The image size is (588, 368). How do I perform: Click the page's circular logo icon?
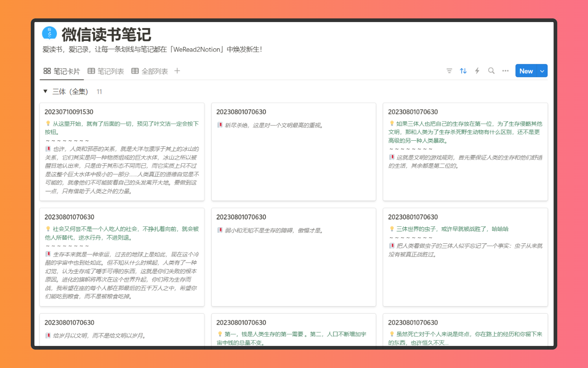49,33
